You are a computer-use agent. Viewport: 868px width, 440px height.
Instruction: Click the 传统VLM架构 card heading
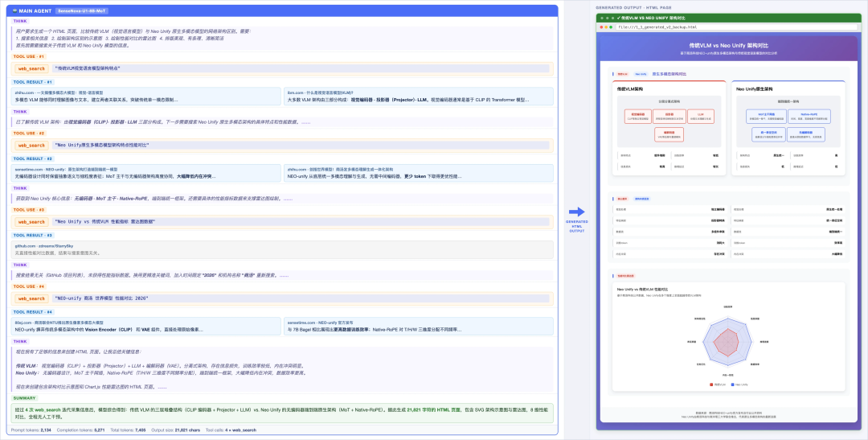634,88
